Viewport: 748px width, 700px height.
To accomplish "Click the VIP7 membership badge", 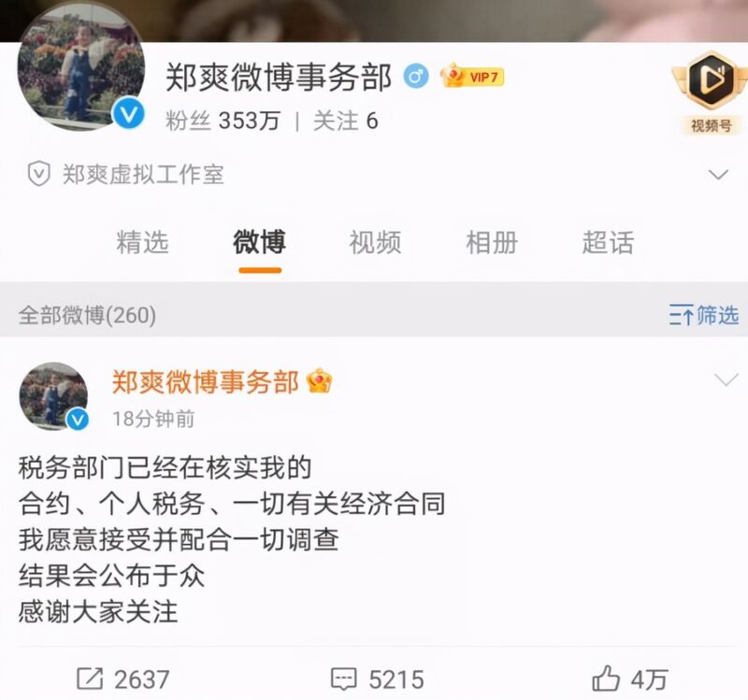I will (472, 77).
